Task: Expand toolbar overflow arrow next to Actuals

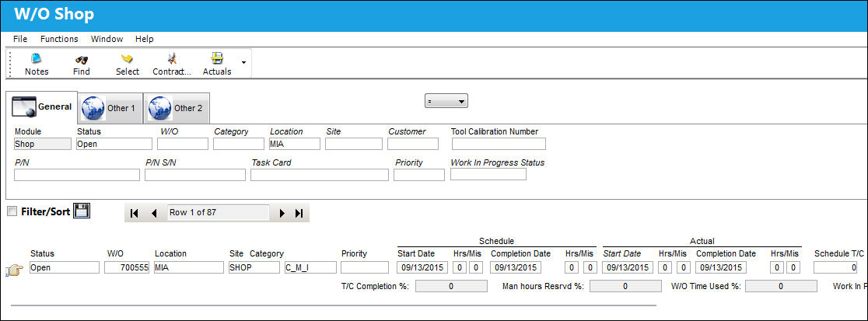Action: [x=243, y=62]
